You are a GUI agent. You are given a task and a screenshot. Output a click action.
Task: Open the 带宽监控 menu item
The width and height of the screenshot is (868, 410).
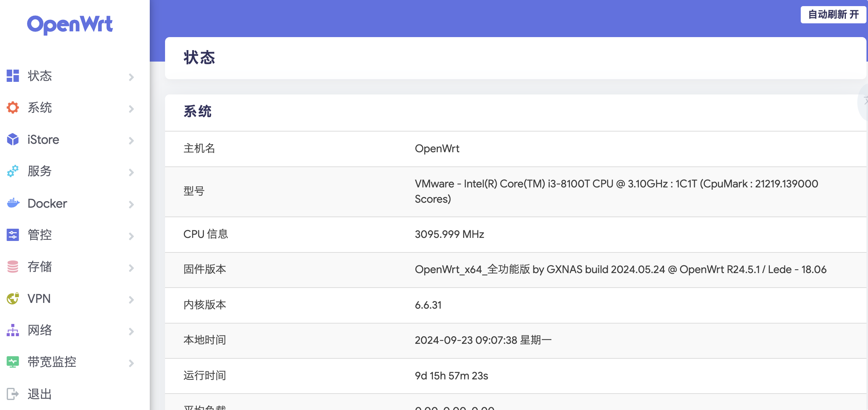tap(52, 362)
